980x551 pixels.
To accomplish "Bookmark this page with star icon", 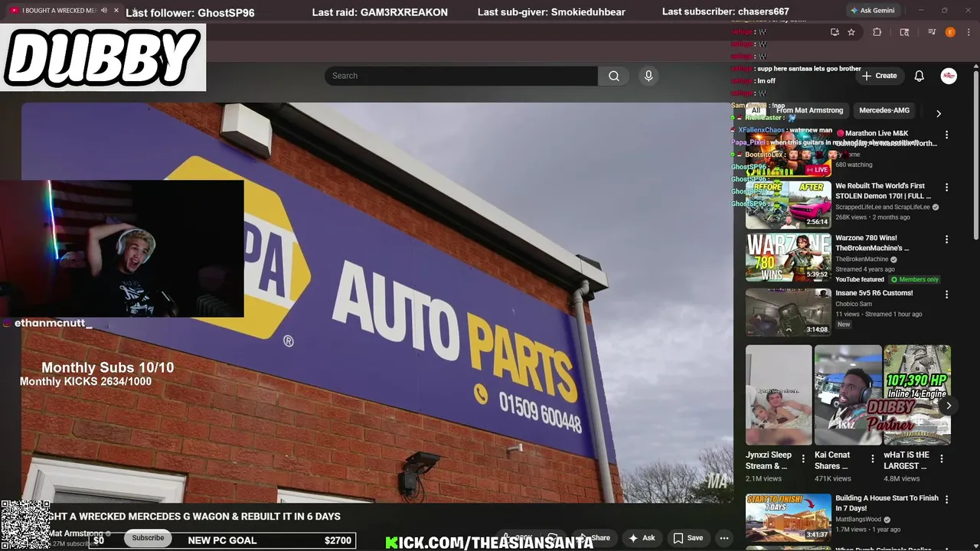I will 851,32.
